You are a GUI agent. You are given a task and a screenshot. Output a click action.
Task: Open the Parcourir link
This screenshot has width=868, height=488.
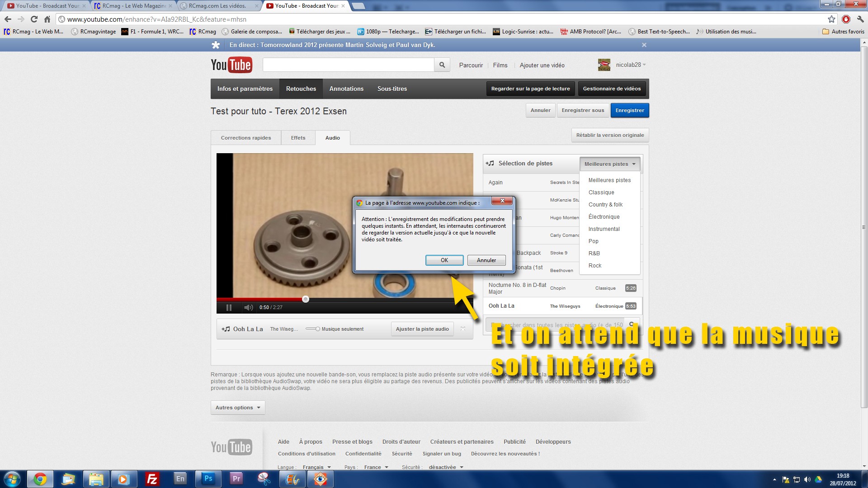point(471,65)
